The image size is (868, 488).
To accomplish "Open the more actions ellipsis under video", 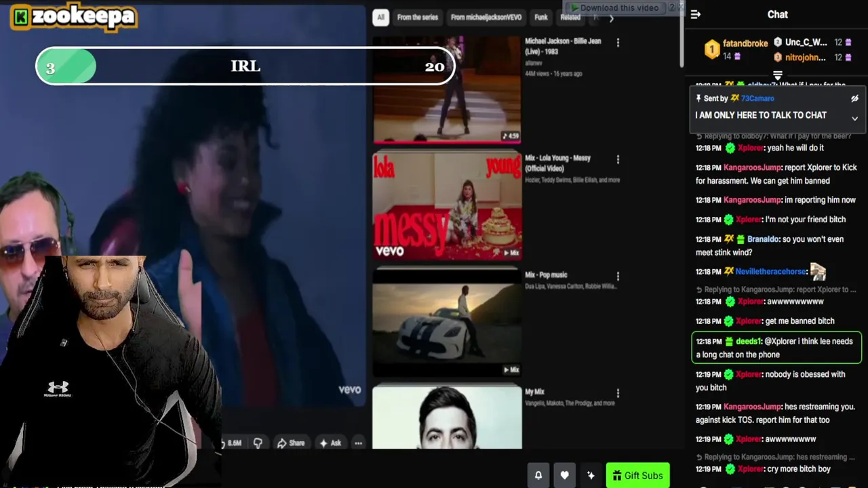I will (x=358, y=443).
